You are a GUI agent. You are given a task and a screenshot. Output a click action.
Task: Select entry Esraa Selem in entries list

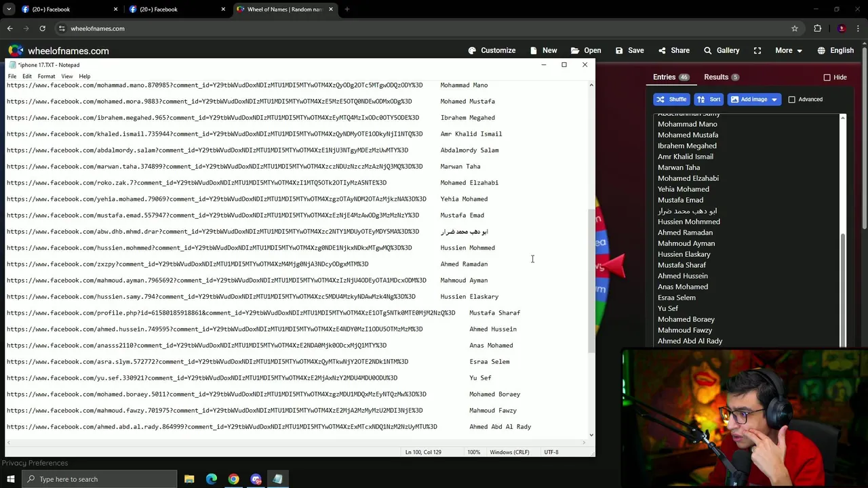coord(676,298)
